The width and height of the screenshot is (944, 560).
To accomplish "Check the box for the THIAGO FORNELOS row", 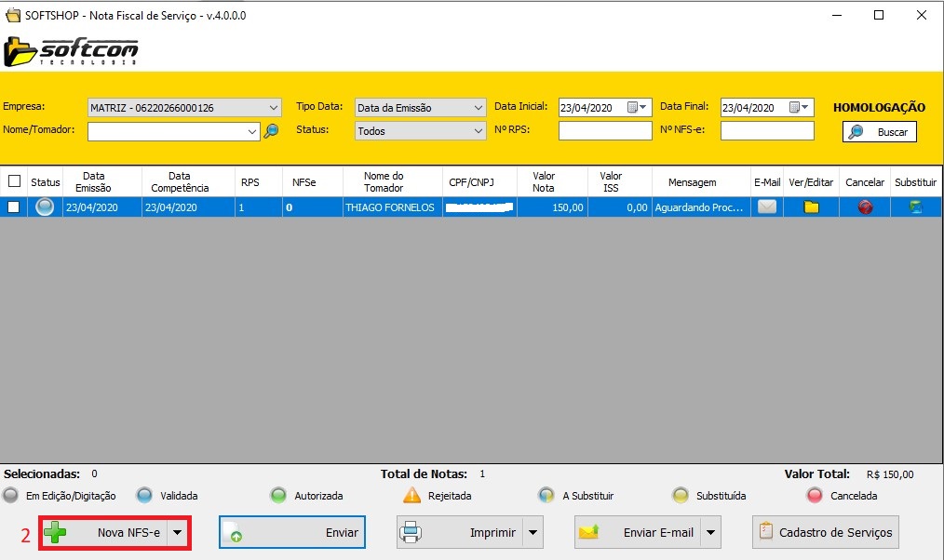I will (14, 207).
